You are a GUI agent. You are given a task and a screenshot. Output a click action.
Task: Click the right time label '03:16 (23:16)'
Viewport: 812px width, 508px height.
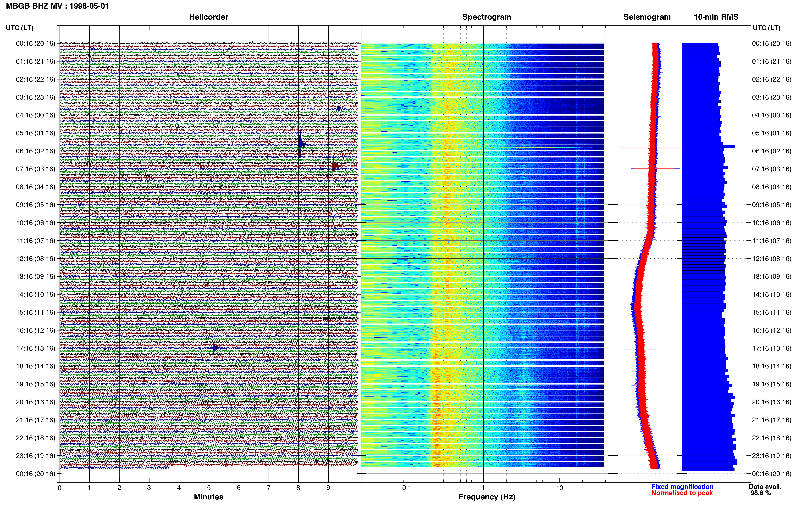(x=771, y=97)
